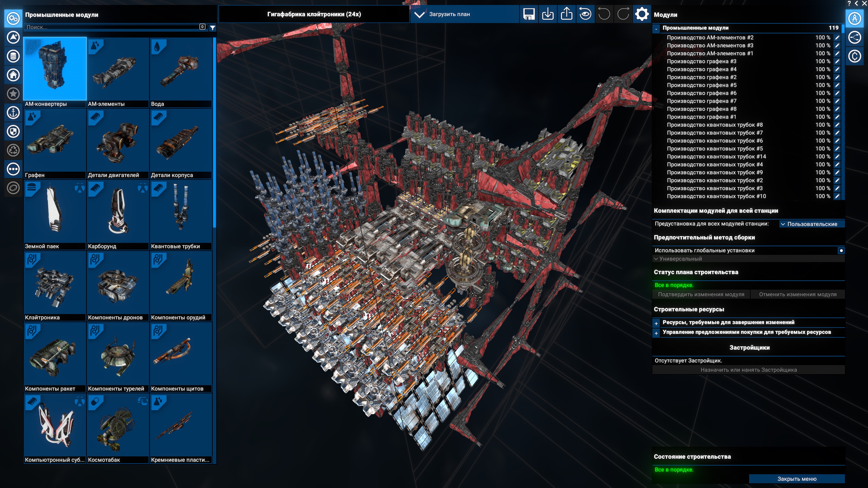
Task: Select the dock modules anchor icon in sidebar
Action: point(14,113)
